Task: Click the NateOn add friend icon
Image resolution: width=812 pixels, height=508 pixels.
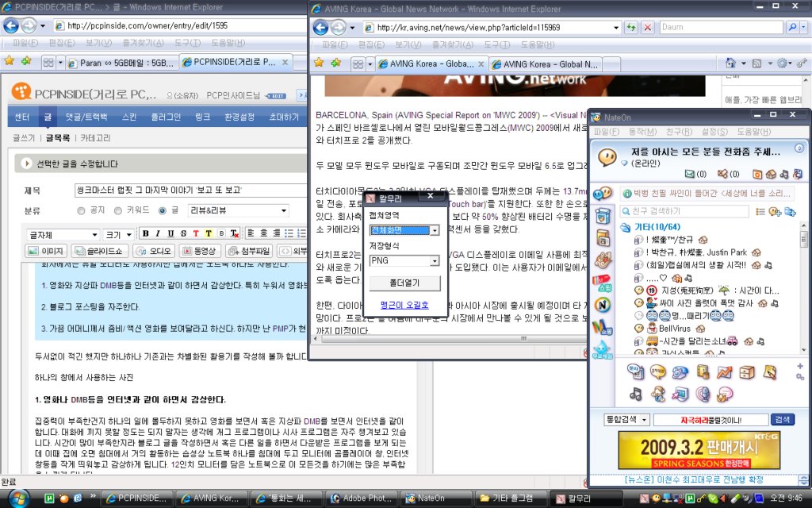Action: coord(775,211)
